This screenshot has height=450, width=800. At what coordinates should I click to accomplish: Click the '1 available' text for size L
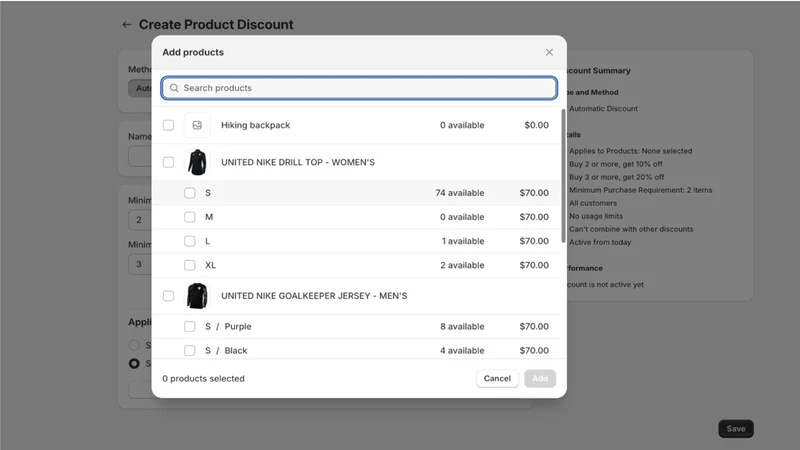(463, 241)
